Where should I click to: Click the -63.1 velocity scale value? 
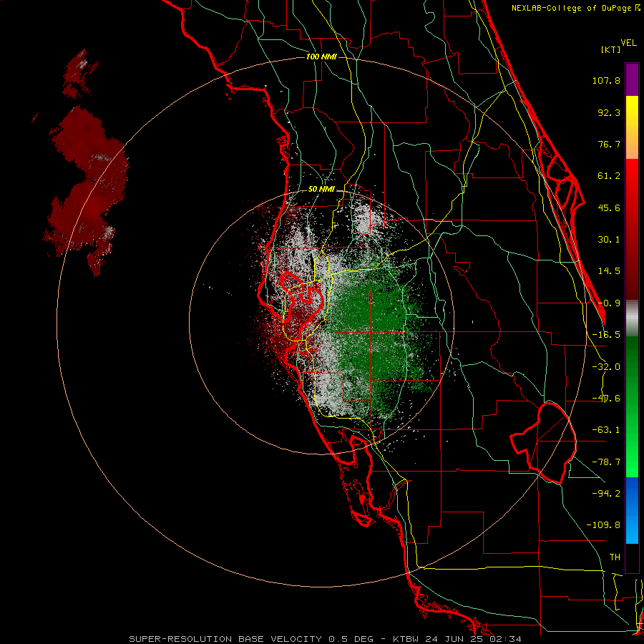606,430
